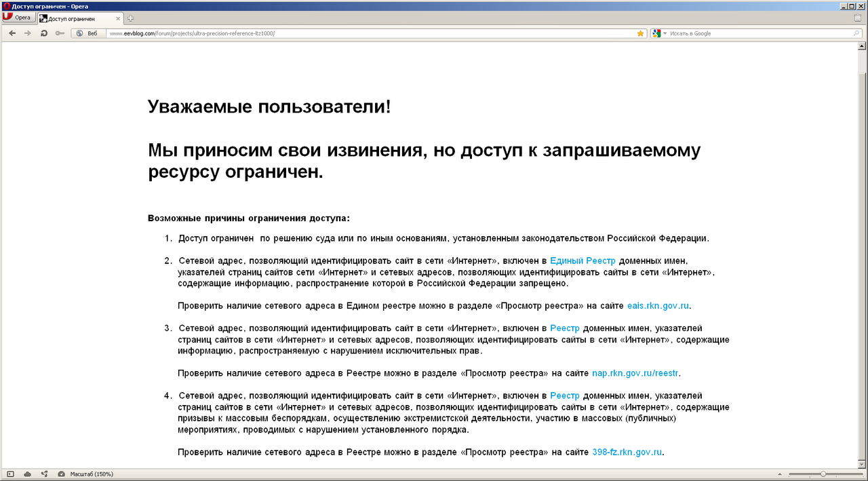Visit the nap.rkn.gov.ru/reestr link

[x=635, y=373]
